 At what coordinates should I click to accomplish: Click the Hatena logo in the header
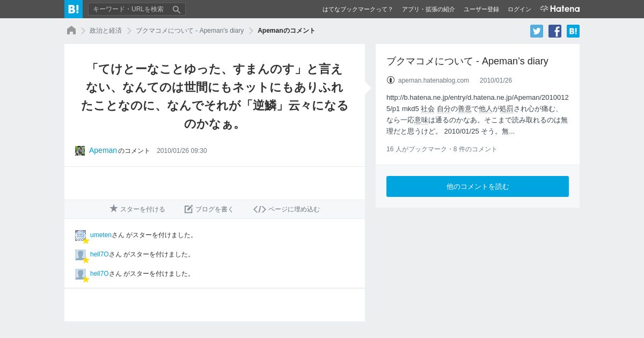560,9
